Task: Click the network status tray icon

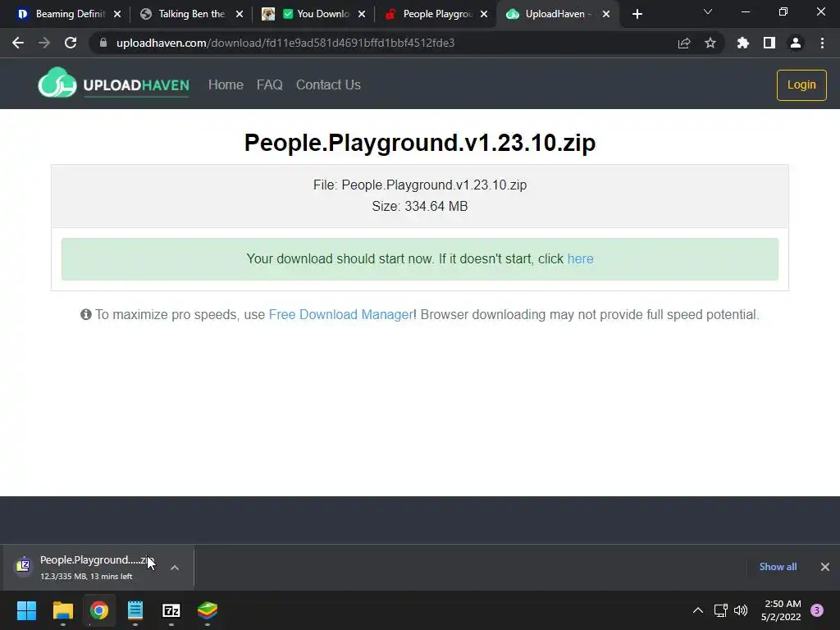Action: tap(721, 610)
